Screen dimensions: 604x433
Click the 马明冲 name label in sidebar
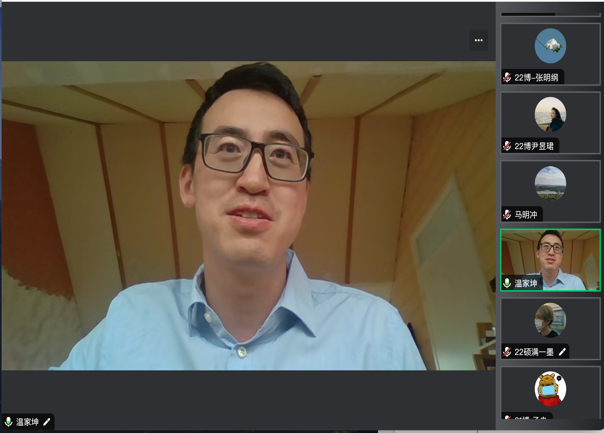(x=526, y=214)
